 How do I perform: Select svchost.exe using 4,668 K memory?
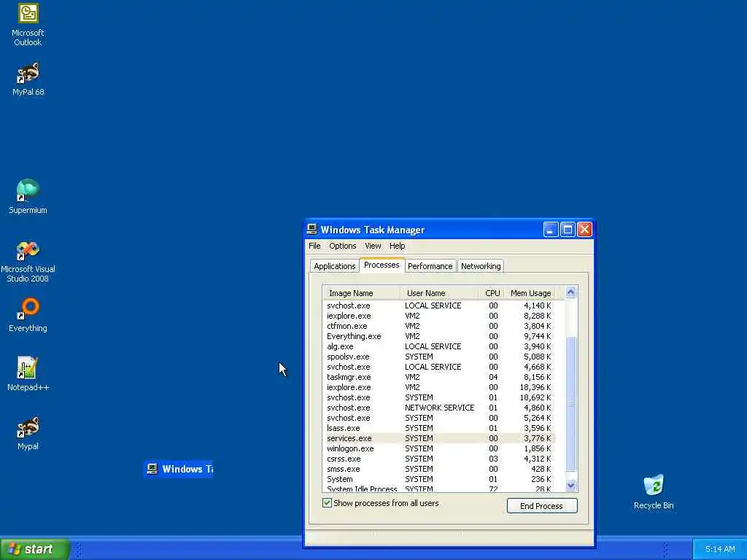click(x=438, y=367)
